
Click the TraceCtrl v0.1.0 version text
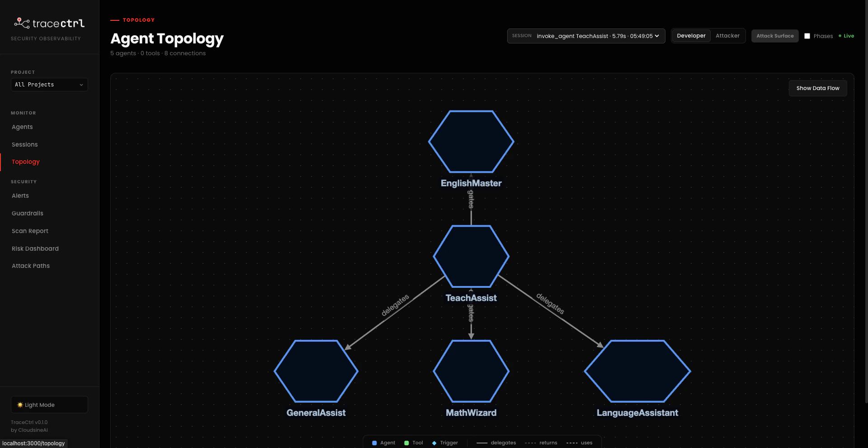(29, 423)
